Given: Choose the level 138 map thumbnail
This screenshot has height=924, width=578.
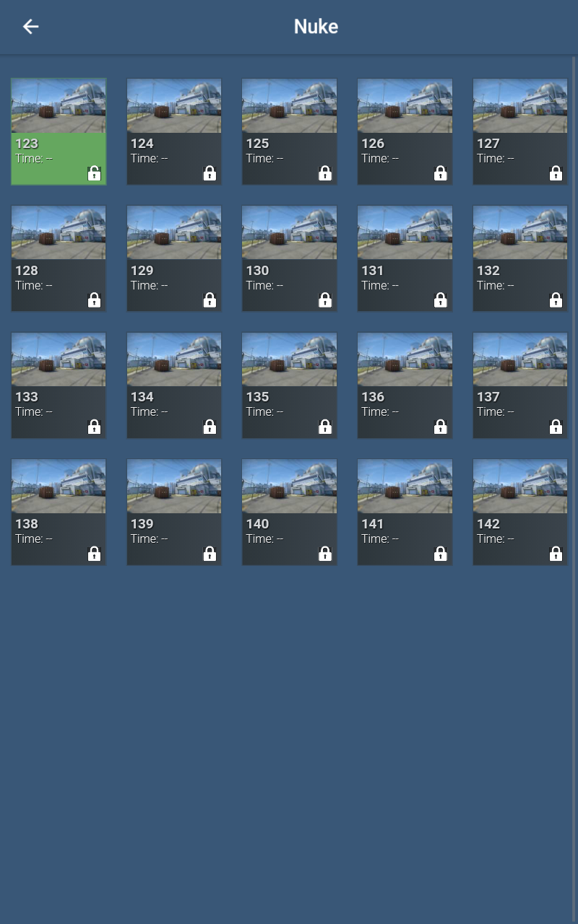Looking at the screenshot, I should (x=59, y=487).
